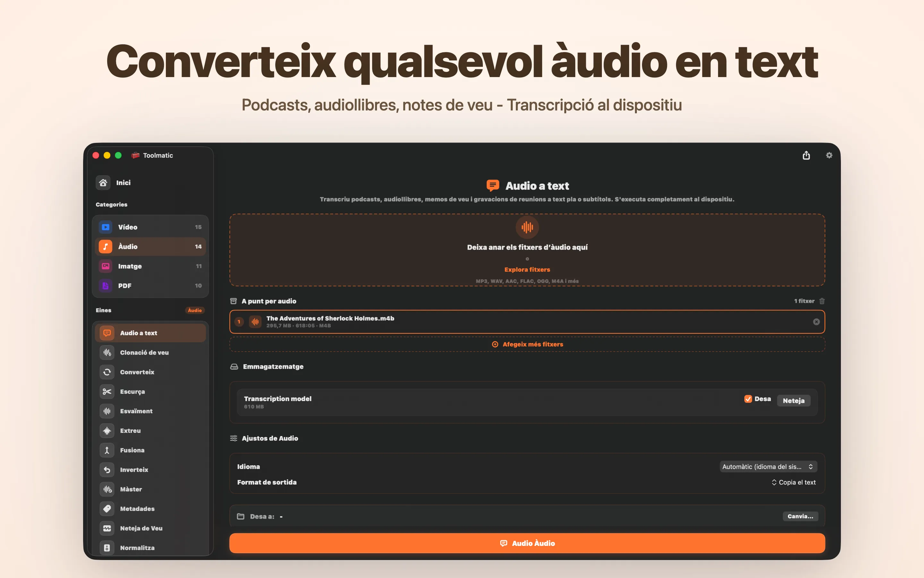The image size is (924, 578).
Task: Click the Escurça scissors icon
Action: [x=107, y=391]
